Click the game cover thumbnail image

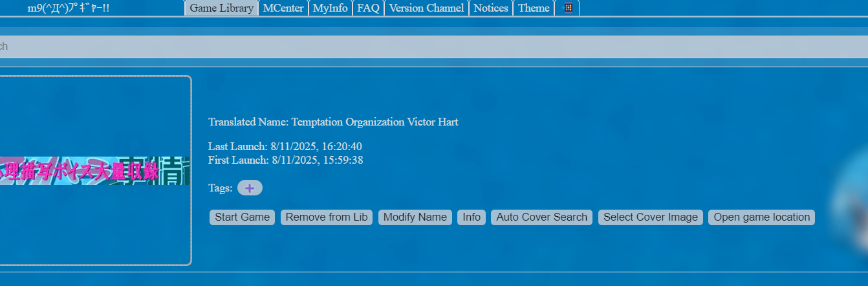coord(95,171)
